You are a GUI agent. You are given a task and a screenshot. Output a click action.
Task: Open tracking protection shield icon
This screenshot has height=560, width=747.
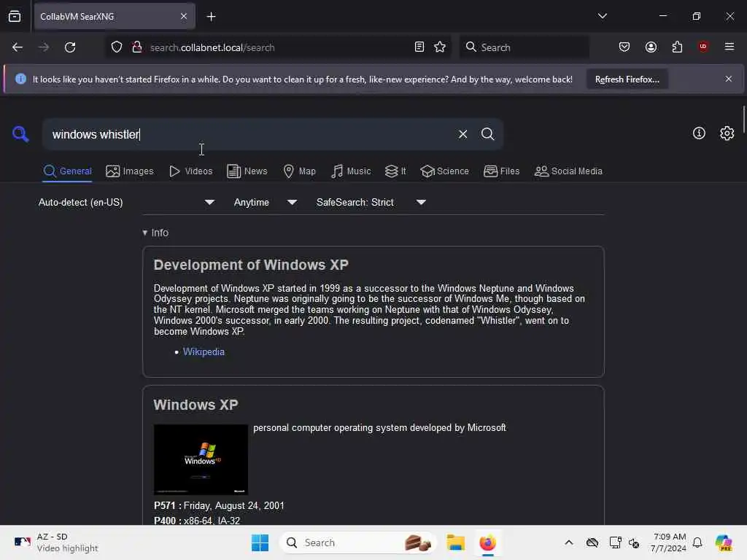click(x=117, y=47)
